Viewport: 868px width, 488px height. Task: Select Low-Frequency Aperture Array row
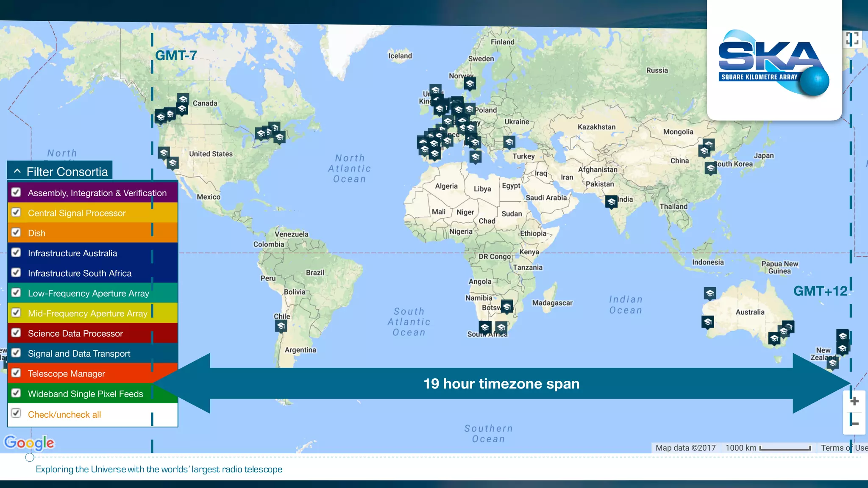coord(88,293)
